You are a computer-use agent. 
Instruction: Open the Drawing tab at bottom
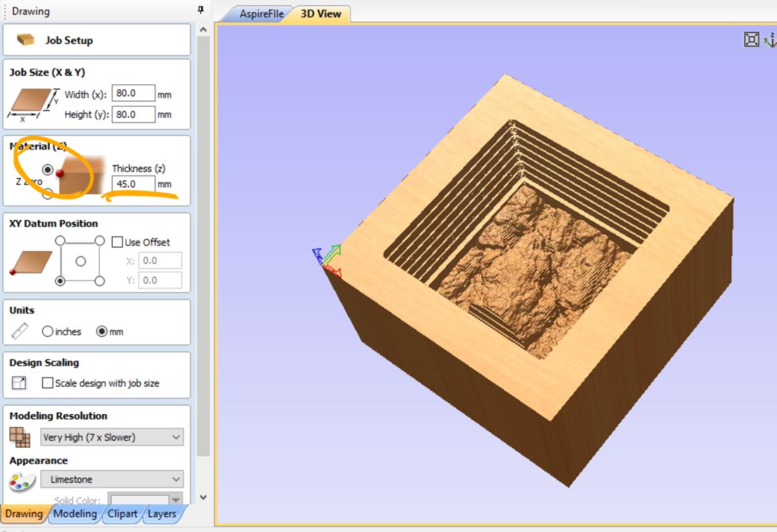click(23, 514)
